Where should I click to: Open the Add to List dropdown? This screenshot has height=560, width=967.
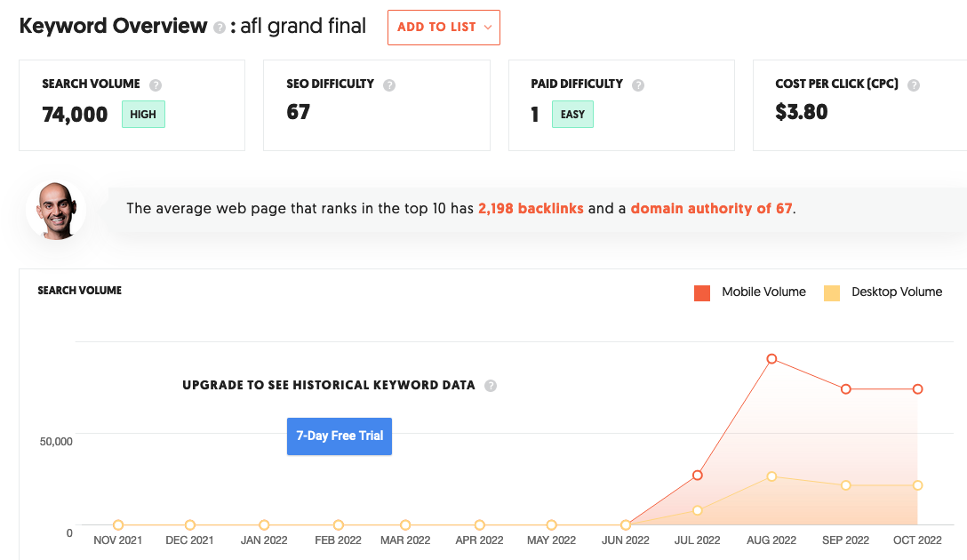click(444, 28)
